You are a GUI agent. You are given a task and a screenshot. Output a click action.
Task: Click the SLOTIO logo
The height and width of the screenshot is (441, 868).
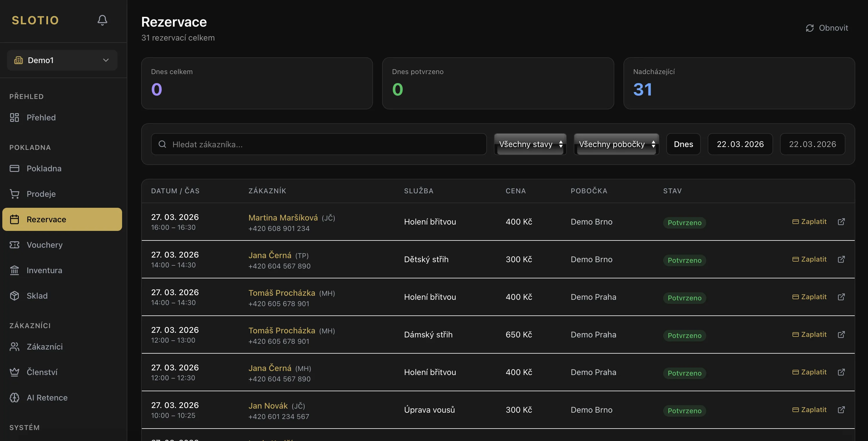[x=35, y=20]
